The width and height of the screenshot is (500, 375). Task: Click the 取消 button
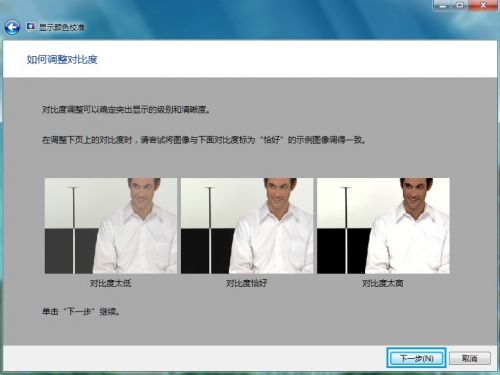(470, 358)
